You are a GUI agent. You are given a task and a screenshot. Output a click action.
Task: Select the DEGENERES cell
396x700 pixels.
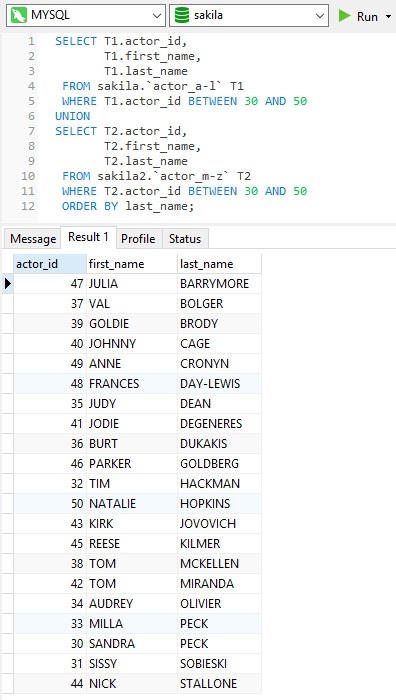pos(219,424)
